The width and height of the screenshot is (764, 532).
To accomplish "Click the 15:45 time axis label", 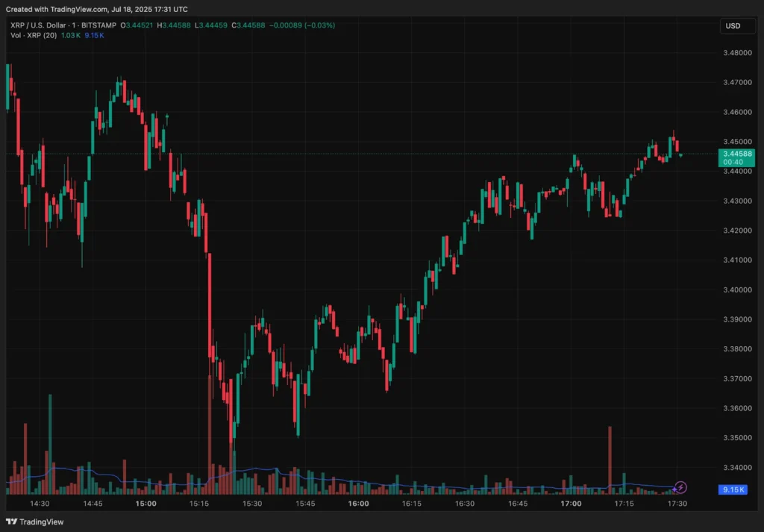I will pos(305,503).
